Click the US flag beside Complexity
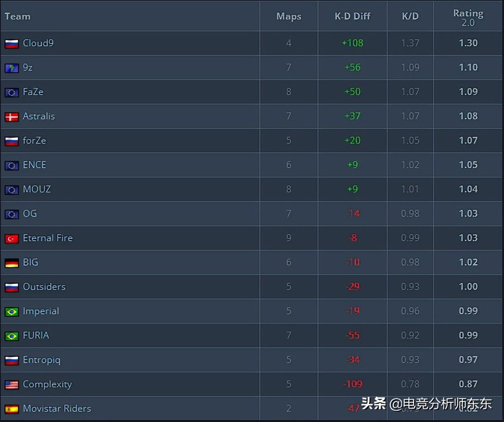Image resolution: width=504 pixels, height=422 pixels. click(12, 385)
